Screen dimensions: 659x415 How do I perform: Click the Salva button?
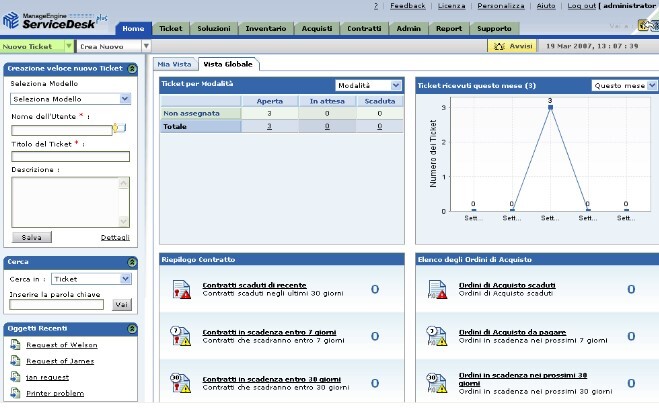click(32, 238)
